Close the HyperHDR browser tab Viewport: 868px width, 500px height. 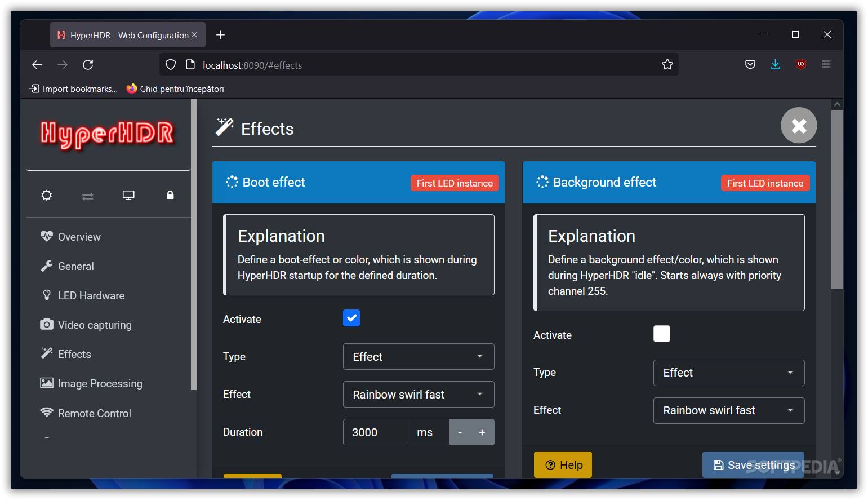point(194,35)
